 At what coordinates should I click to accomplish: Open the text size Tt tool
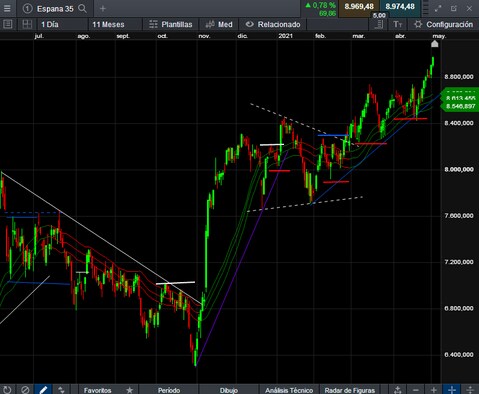[x=398, y=24]
